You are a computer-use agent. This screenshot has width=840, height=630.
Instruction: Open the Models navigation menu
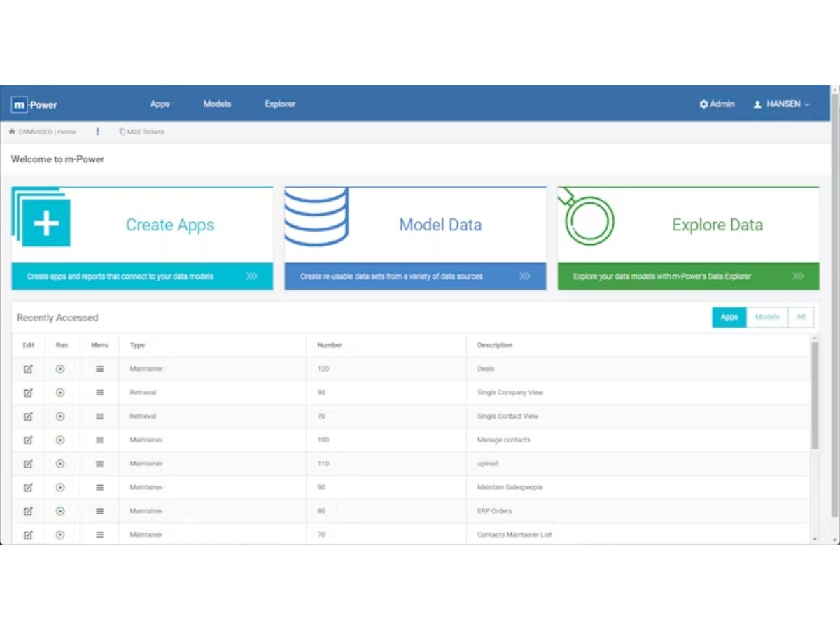click(x=217, y=104)
